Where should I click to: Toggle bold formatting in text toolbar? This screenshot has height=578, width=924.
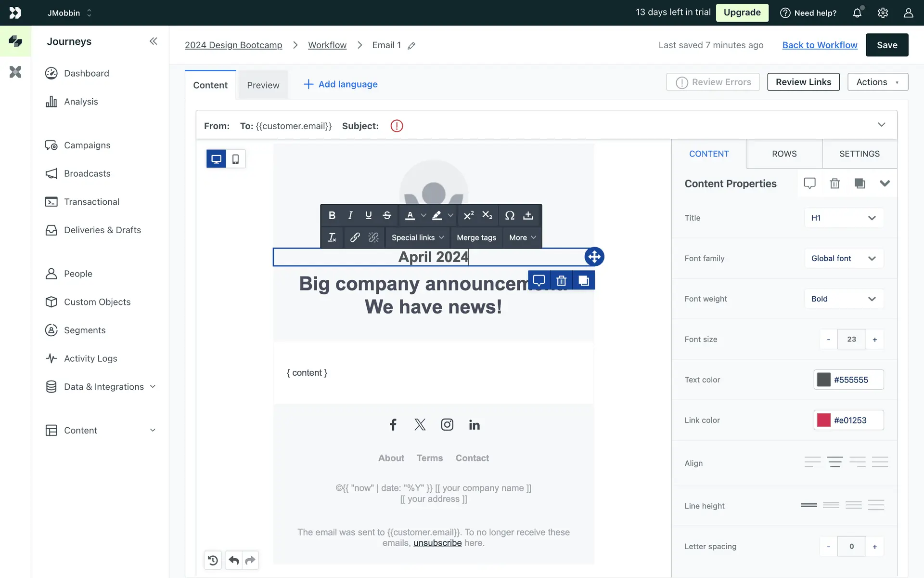coord(332,215)
